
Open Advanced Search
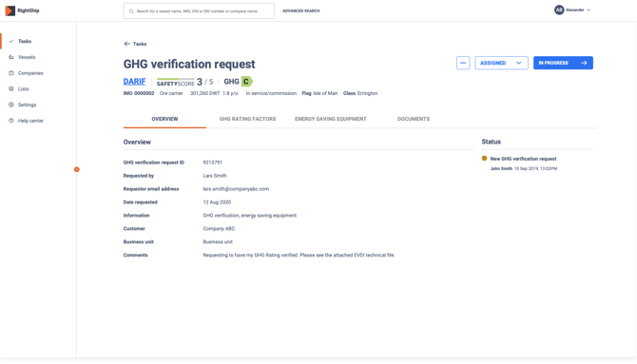click(301, 11)
